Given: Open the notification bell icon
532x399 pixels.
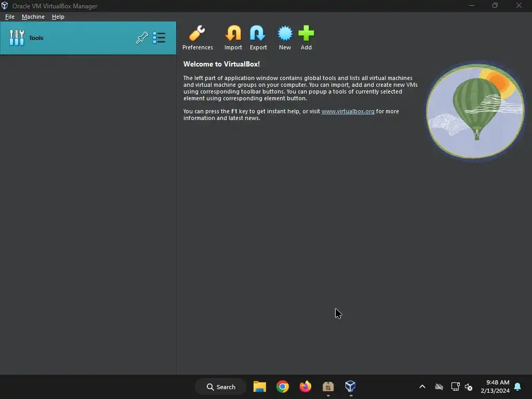Looking at the screenshot, I should [518, 387].
